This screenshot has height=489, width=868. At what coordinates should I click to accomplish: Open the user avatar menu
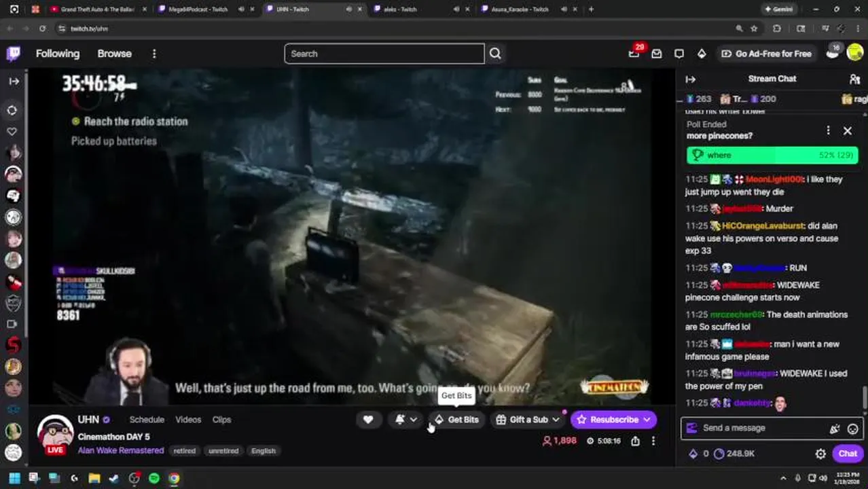pyautogui.click(x=855, y=54)
